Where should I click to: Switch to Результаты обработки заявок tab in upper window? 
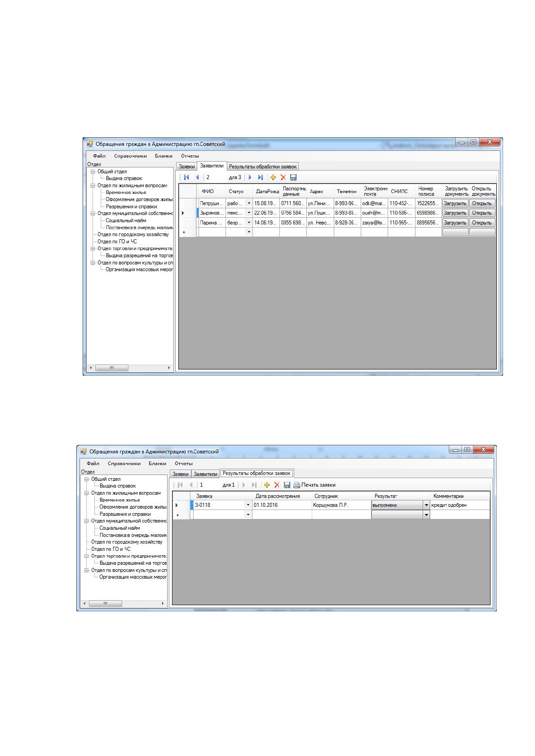click(x=263, y=167)
